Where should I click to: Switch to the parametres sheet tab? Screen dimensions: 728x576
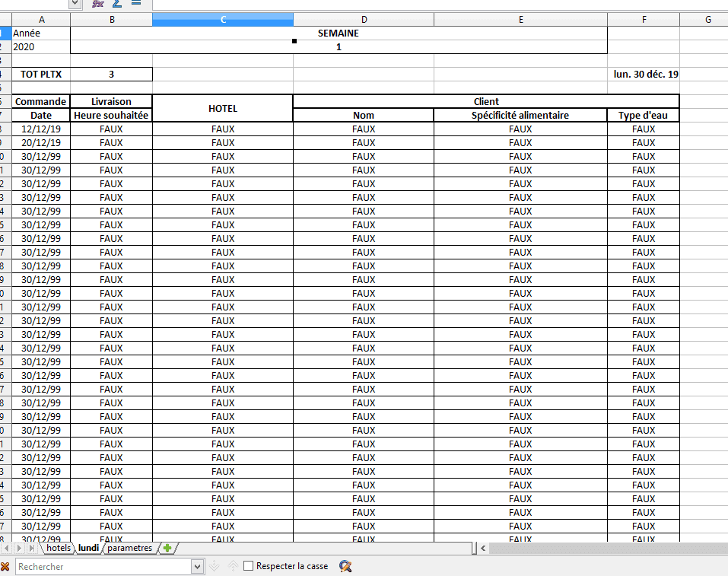click(129, 548)
